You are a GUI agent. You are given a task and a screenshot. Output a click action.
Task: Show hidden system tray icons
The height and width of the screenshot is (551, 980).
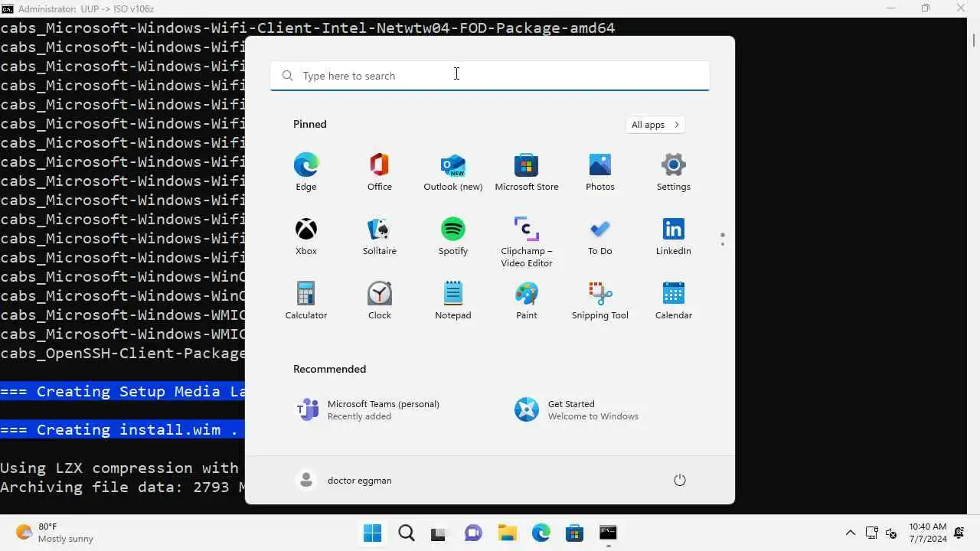tap(850, 533)
